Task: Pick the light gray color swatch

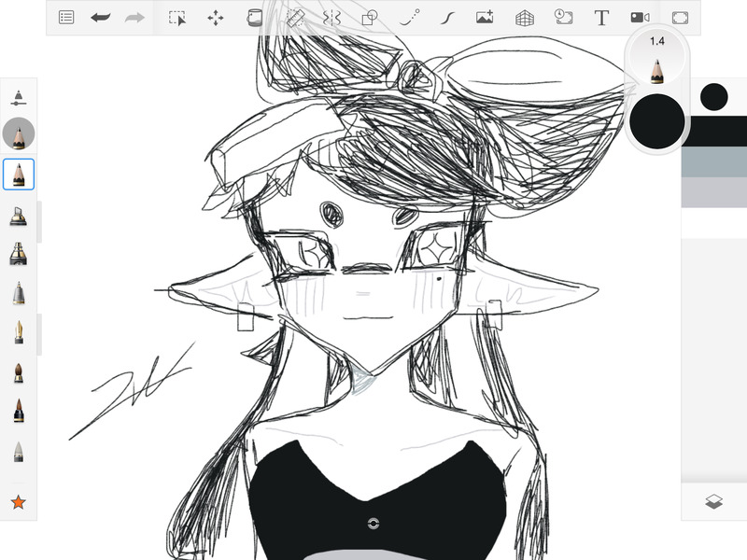Action: pos(714,192)
